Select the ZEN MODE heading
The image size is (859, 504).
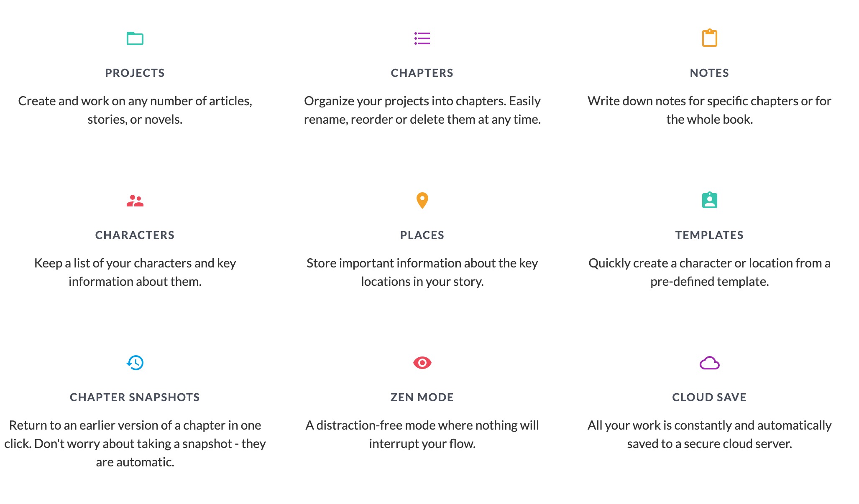(x=422, y=397)
